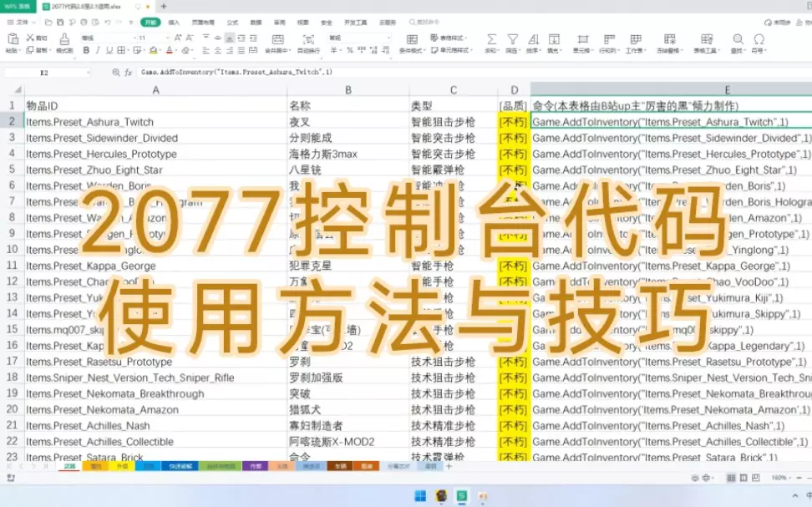Click the eraser clear-format icon

tap(186, 50)
